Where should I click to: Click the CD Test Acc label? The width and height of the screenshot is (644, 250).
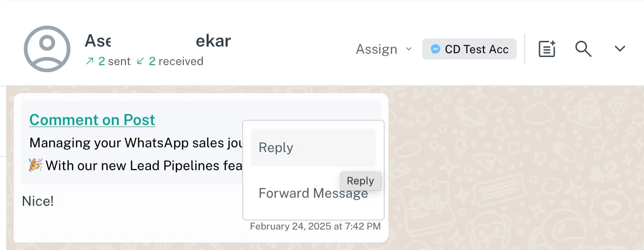(476, 49)
